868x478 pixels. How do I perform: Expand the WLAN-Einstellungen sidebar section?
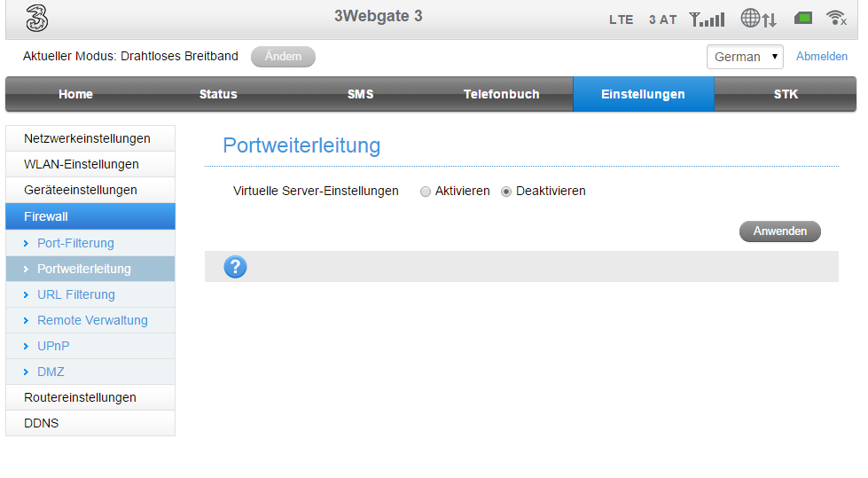82,164
